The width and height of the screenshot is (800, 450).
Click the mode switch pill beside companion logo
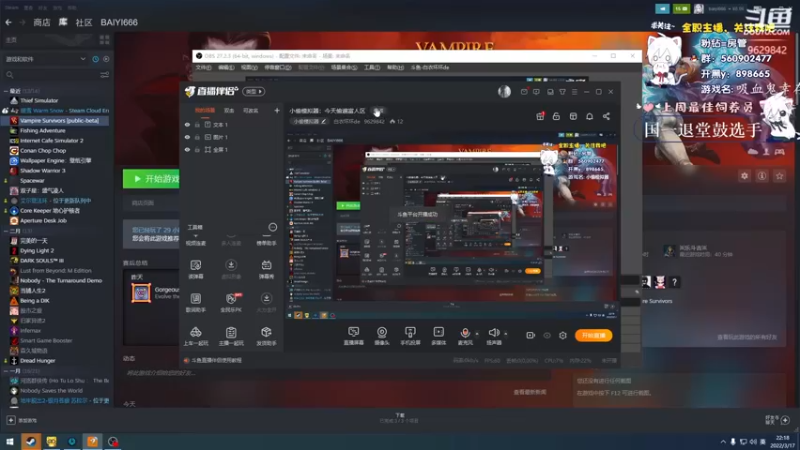tap(254, 91)
